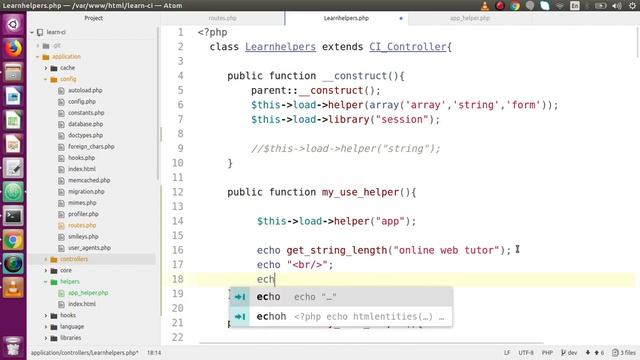640x360 pixels.
Task: Open Terminal from the dock
Action: [13, 216]
